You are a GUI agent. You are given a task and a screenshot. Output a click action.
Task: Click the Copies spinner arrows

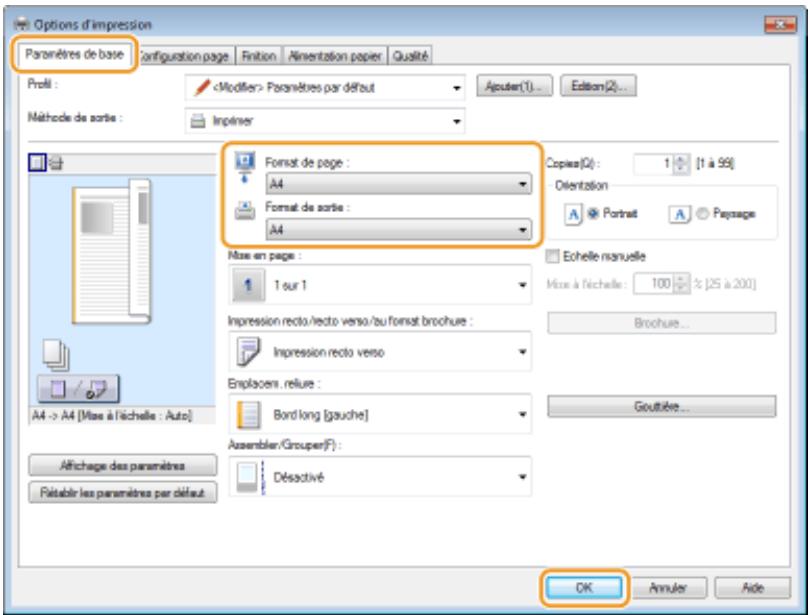(x=681, y=164)
